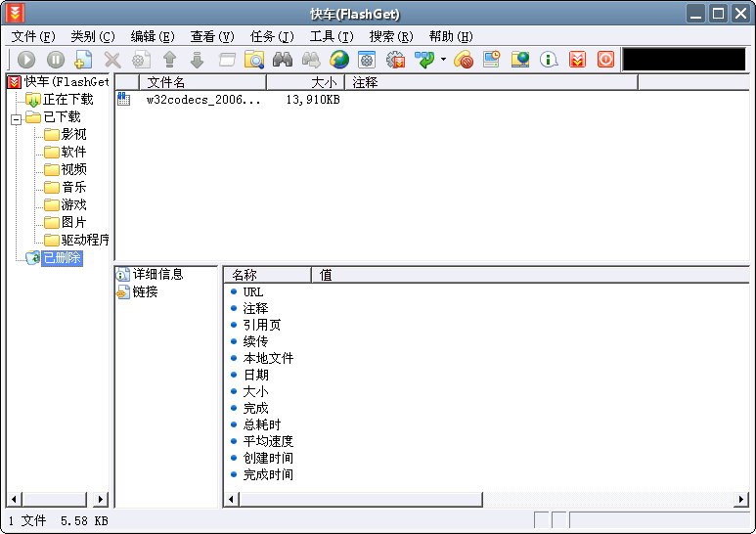Open default download properties gear-window icon
The image size is (756, 534).
click(x=367, y=60)
